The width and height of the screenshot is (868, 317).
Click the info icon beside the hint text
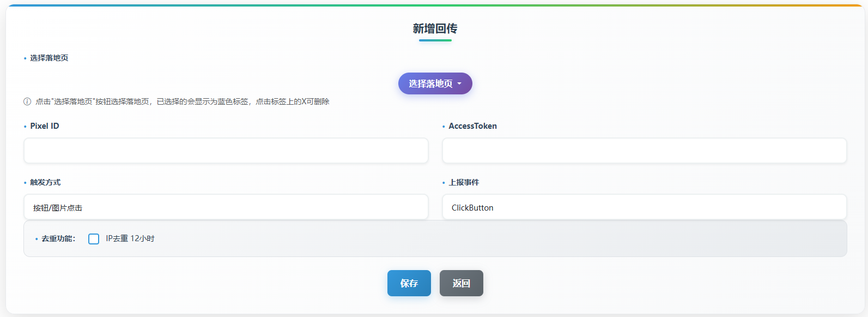27,101
